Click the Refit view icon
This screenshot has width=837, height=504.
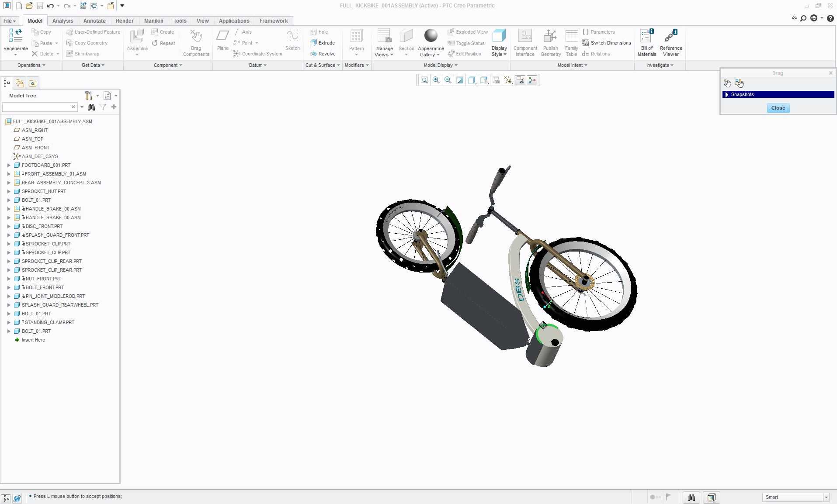(x=424, y=80)
